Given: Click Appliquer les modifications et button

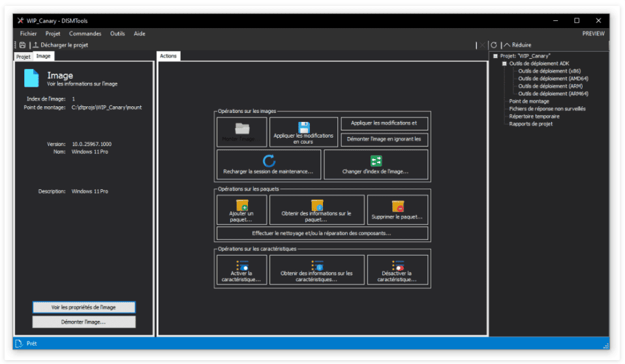Looking at the screenshot, I should (x=384, y=123).
